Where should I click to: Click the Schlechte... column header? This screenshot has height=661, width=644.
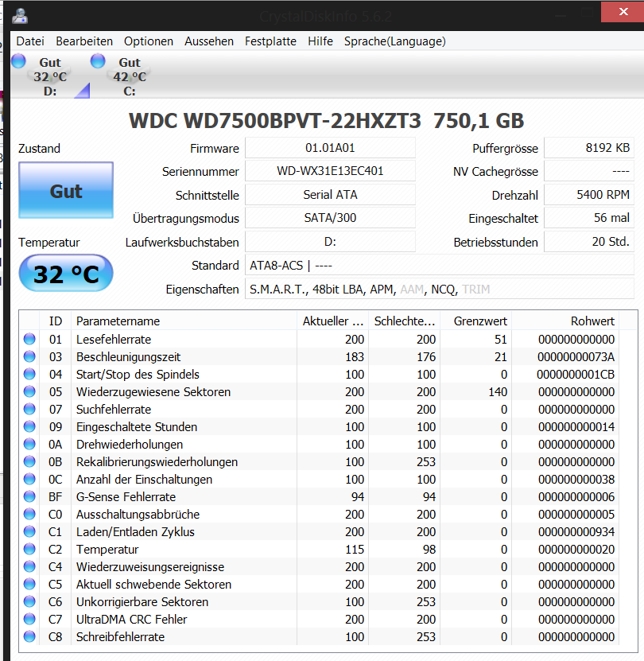point(405,321)
